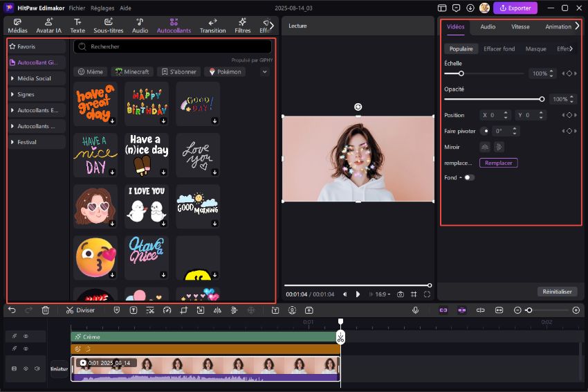
Task: Click the Opacité slider handle
Action: 542,99
